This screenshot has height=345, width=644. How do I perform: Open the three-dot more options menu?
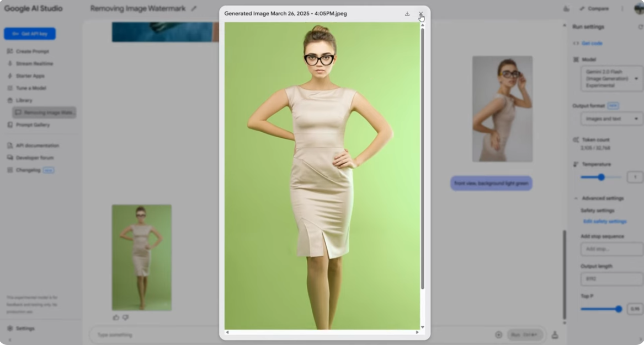622,8
